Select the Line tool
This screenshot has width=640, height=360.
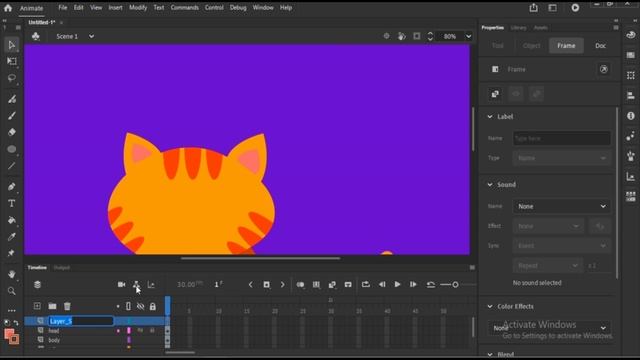(11, 166)
